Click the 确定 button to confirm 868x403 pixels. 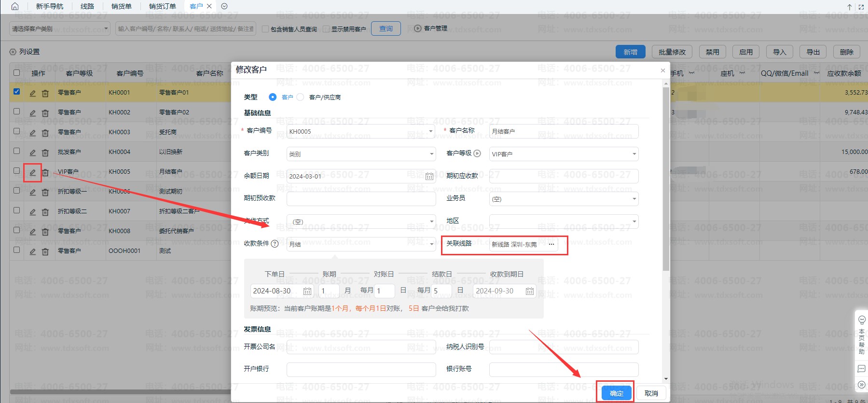pyautogui.click(x=616, y=393)
